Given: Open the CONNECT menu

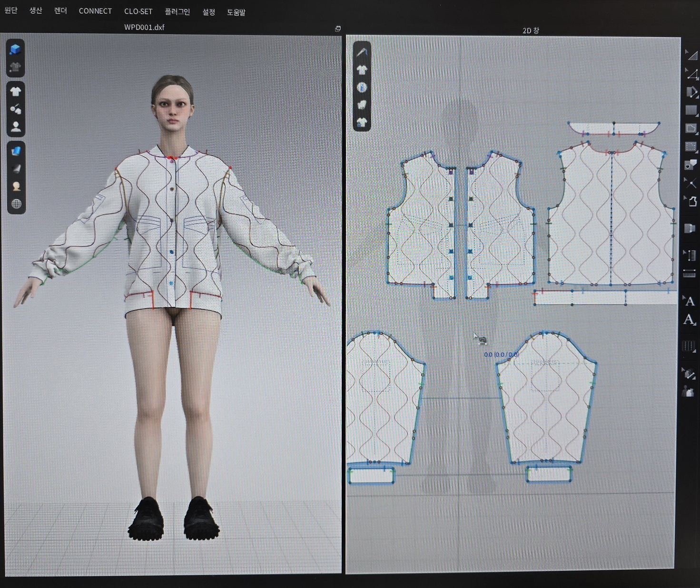Looking at the screenshot, I should pyautogui.click(x=95, y=11).
